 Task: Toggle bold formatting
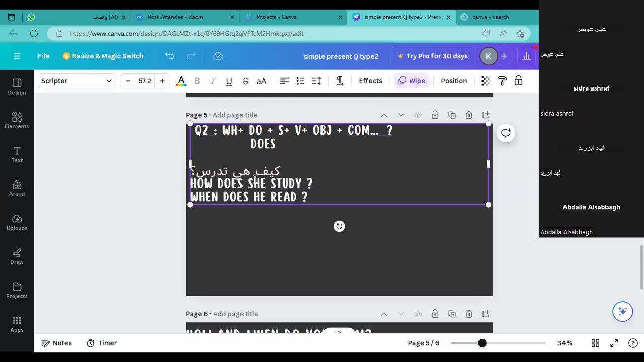coord(197,81)
